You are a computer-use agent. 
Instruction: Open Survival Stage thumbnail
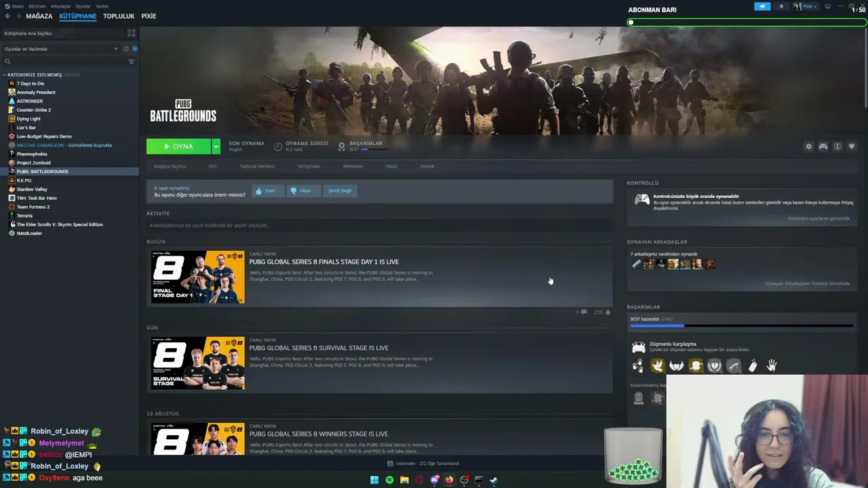(x=197, y=363)
